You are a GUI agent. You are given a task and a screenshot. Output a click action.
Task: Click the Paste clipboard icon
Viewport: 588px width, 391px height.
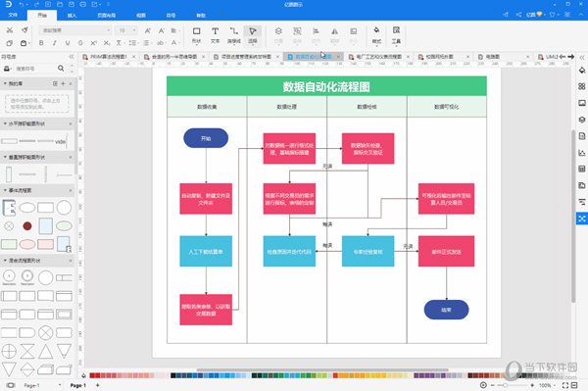click(24, 43)
